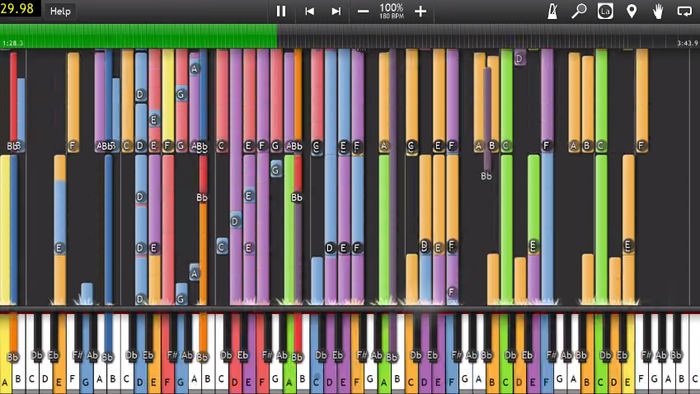Screen dimensions: 700x394
Task: Skip forward with the next button
Action: (x=336, y=11)
